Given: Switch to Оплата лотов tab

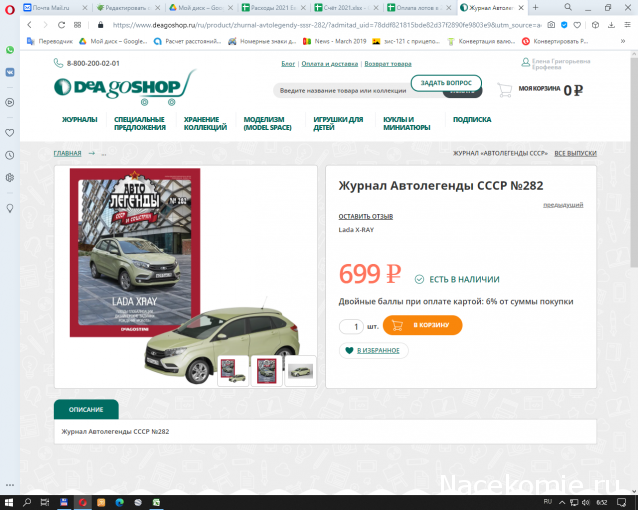Looking at the screenshot, I should pos(419,7).
